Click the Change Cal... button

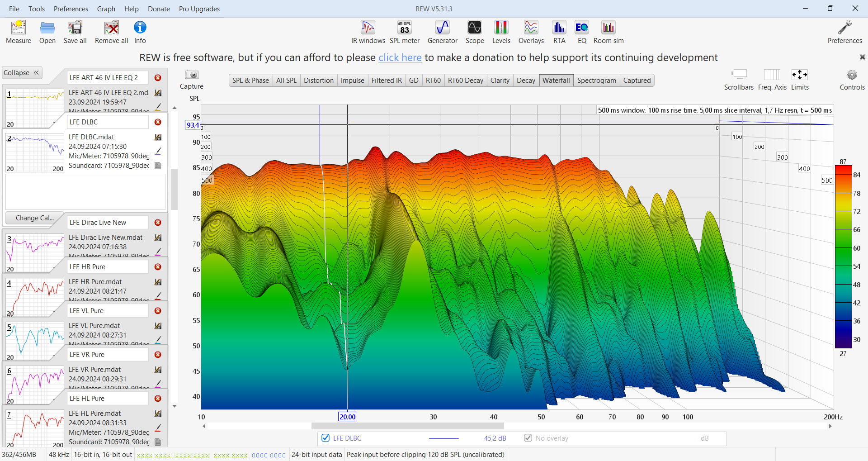[35, 218]
